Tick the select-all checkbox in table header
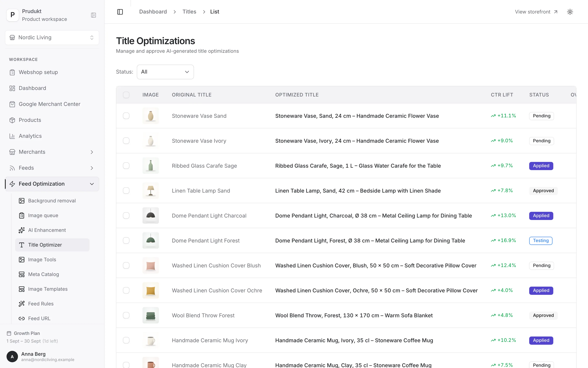The image size is (588, 368). click(x=126, y=95)
